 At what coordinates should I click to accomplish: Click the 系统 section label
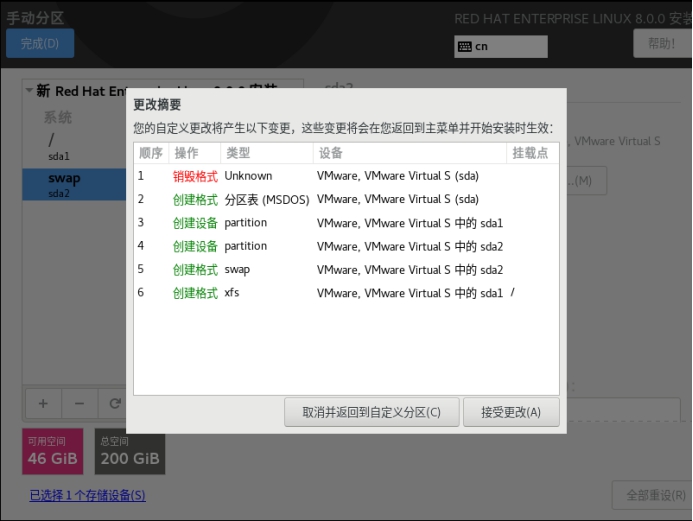57,117
